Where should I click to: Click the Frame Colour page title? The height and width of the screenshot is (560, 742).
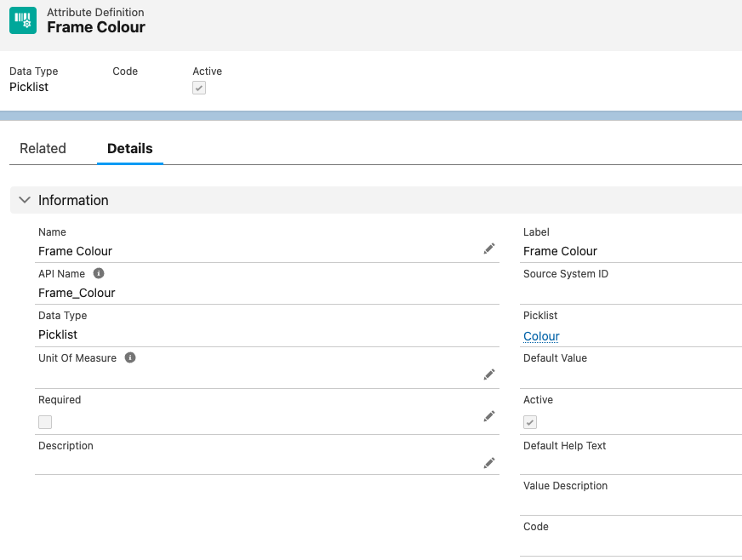(95, 27)
